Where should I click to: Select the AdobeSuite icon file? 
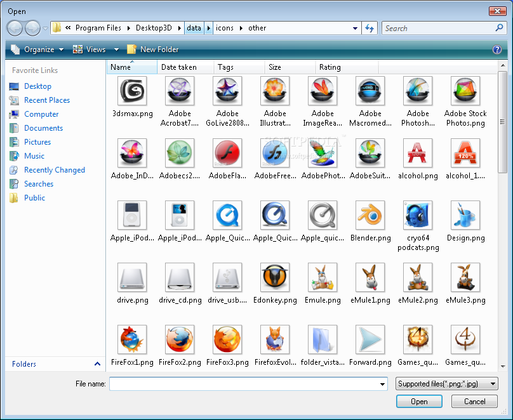point(370,153)
